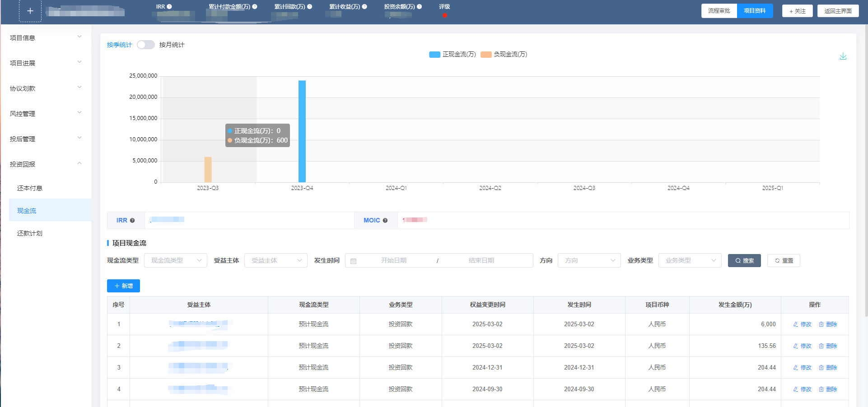Click 修改 edit icon for row 2
This screenshot has width=868, height=407.
tap(796, 346)
